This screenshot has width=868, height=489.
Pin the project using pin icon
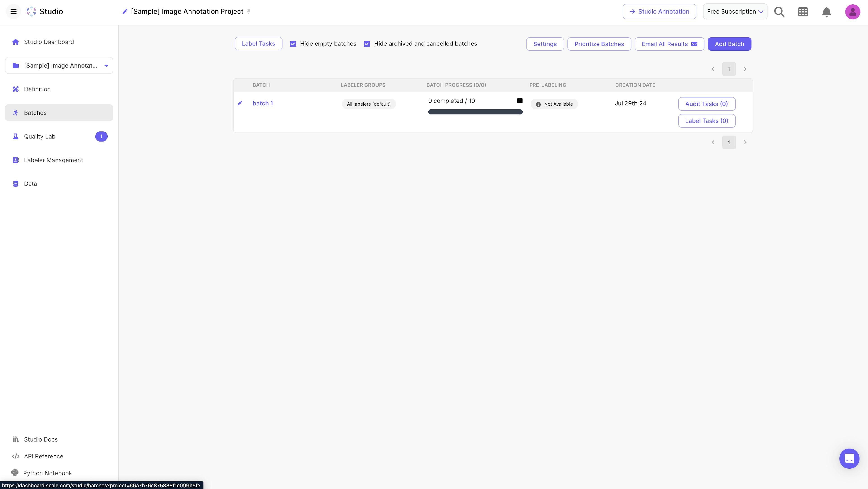click(249, 12)
